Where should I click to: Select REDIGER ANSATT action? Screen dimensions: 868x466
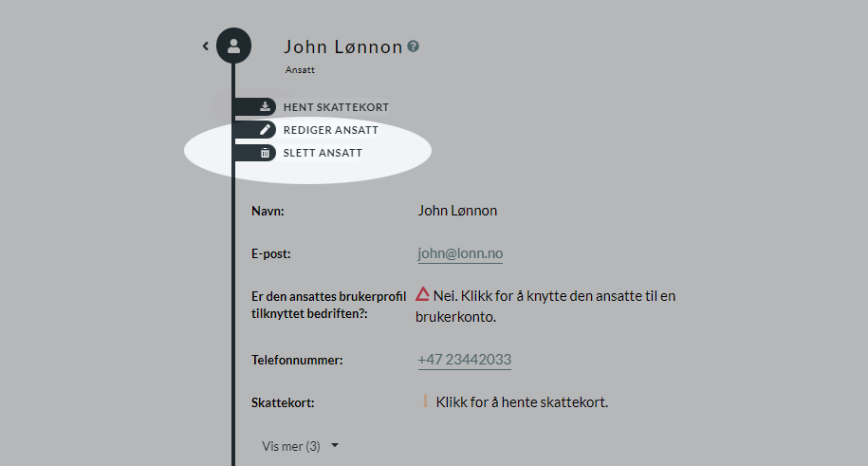point(331,130)
